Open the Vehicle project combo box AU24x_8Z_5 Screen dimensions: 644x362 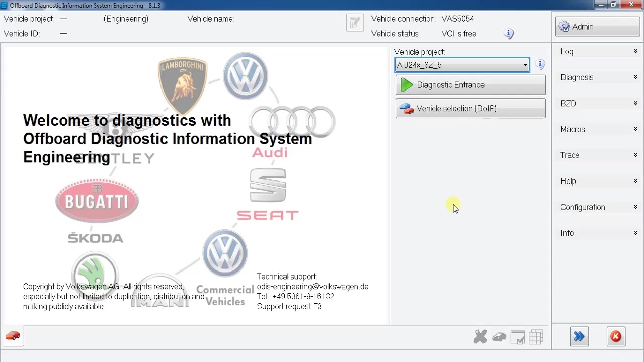[x=462, y=65]
